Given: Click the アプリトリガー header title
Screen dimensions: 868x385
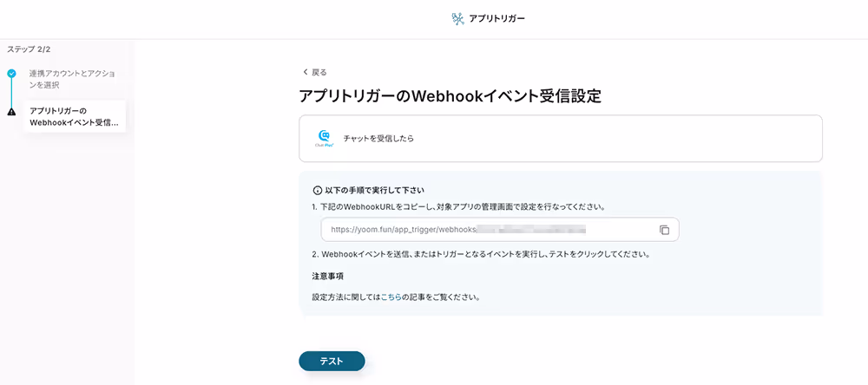Looking at the screenshot, I should pos(497,19).
